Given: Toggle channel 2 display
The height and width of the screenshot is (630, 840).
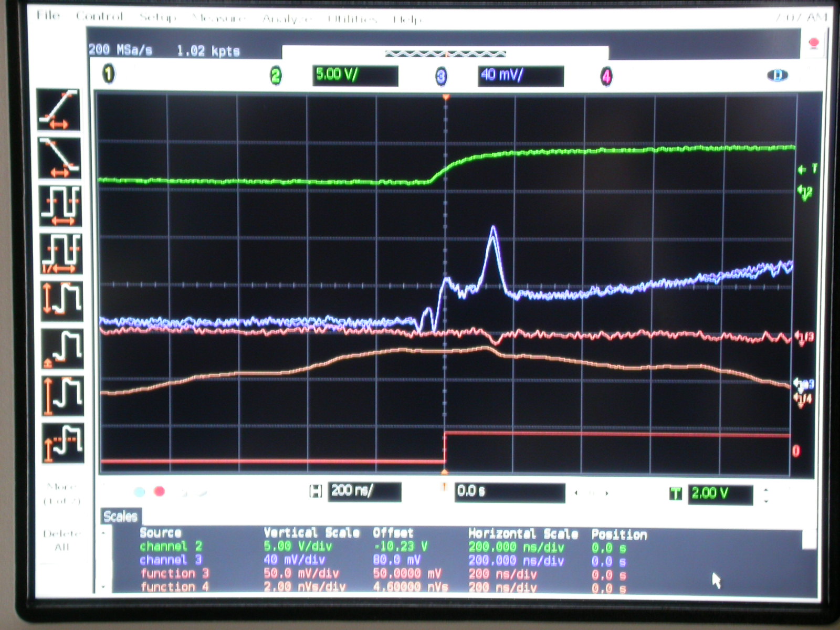Looking at the screenshot, I should pyautogui.click(x=276, y=76).
